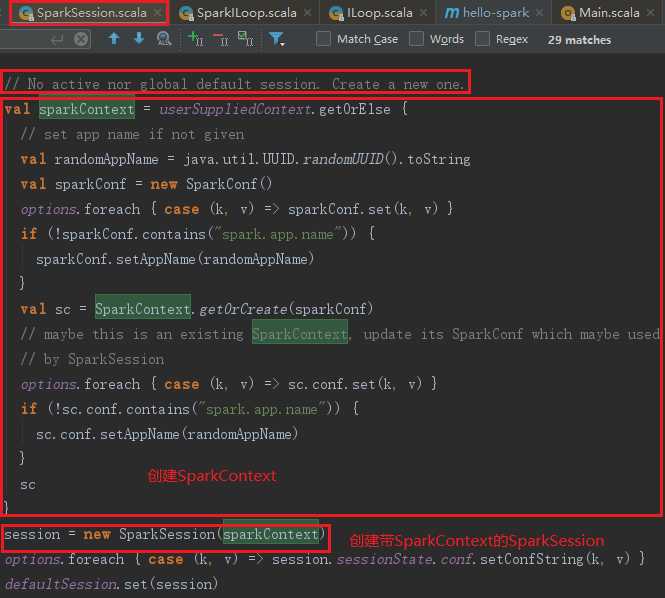The width and height of the screenshot is (665, 598).
Task: Click highlighted 'SparkContext' in the comment
Action: pos(300,334)
